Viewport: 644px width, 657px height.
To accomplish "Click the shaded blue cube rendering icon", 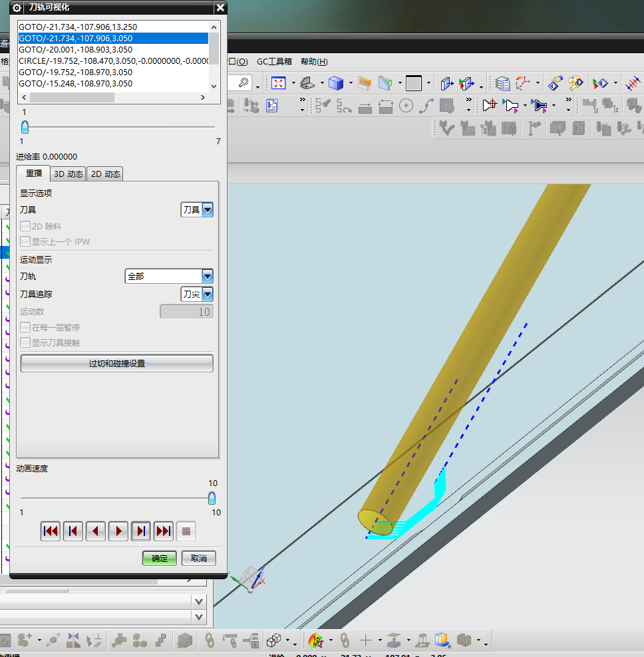I will click(336, 83).
